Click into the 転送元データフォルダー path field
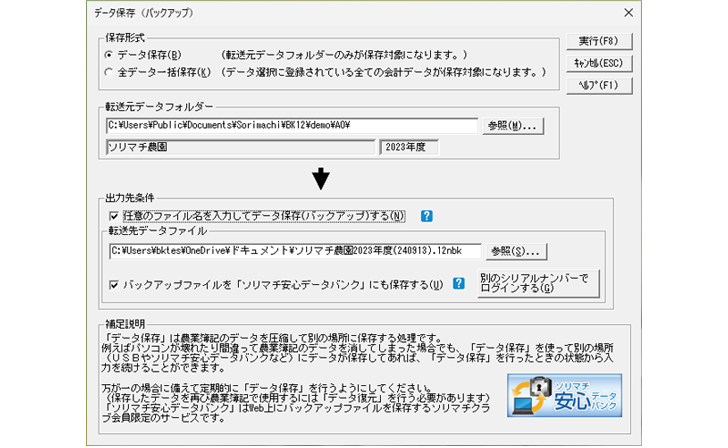Viewport: 728px width, 448px height. click(x=292, y=125)
